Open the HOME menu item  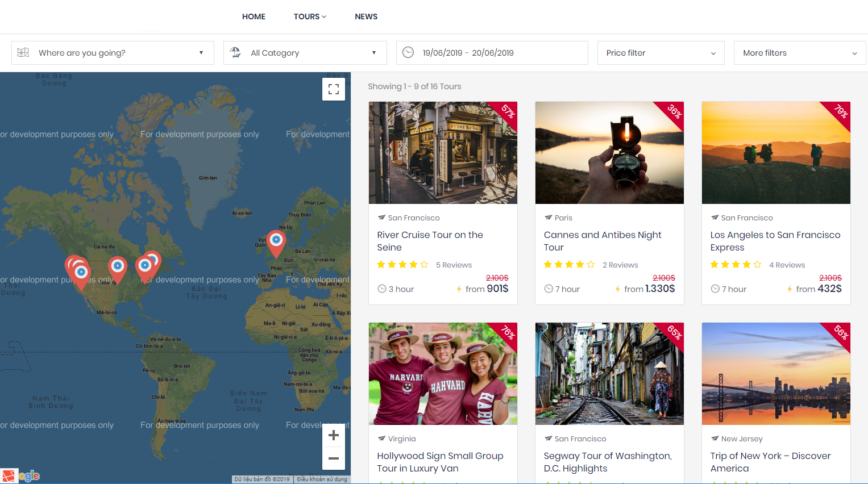tap(254, 16)
